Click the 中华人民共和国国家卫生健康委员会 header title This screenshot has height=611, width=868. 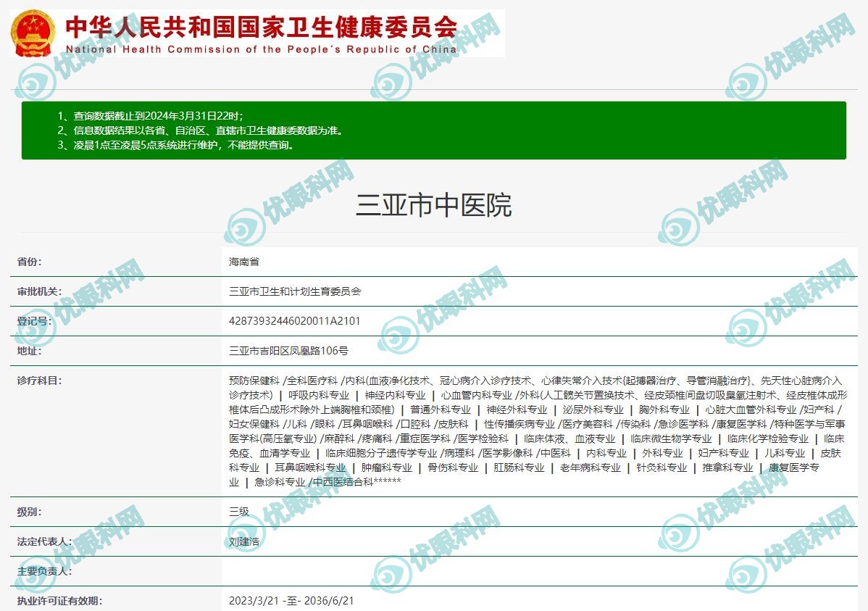[x=261, y=27]
